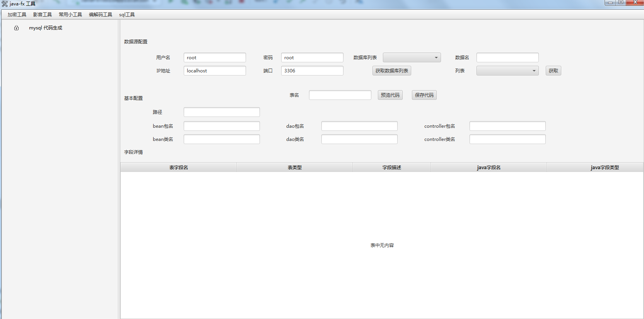Open the 常用小工具 menu

click(x=70, y=15)
